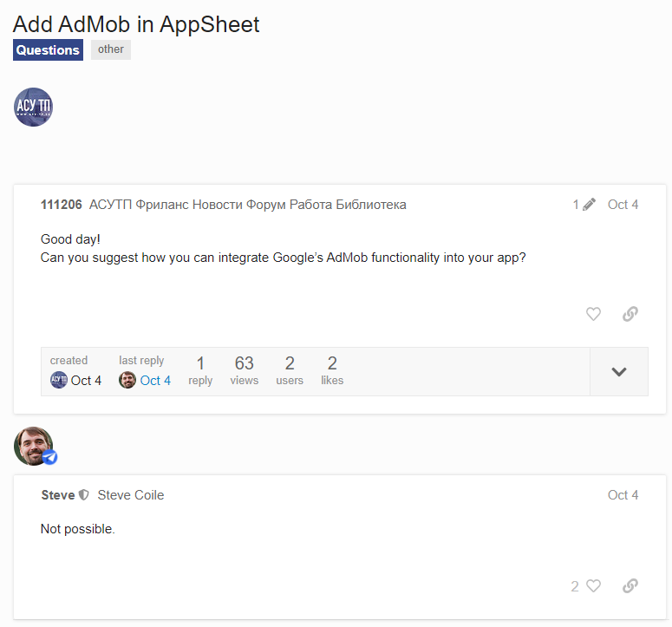
Task: Copy link to the first post
Action: pos(630,314)
